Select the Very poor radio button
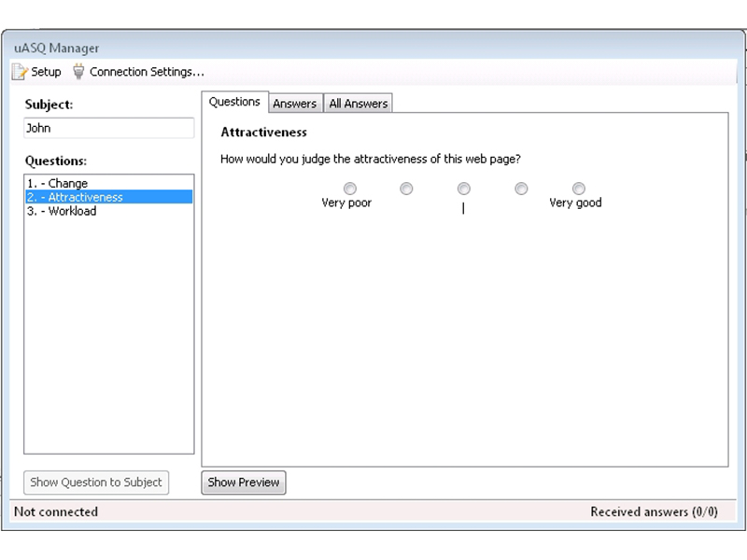747x560 pixels. [350, 189]
